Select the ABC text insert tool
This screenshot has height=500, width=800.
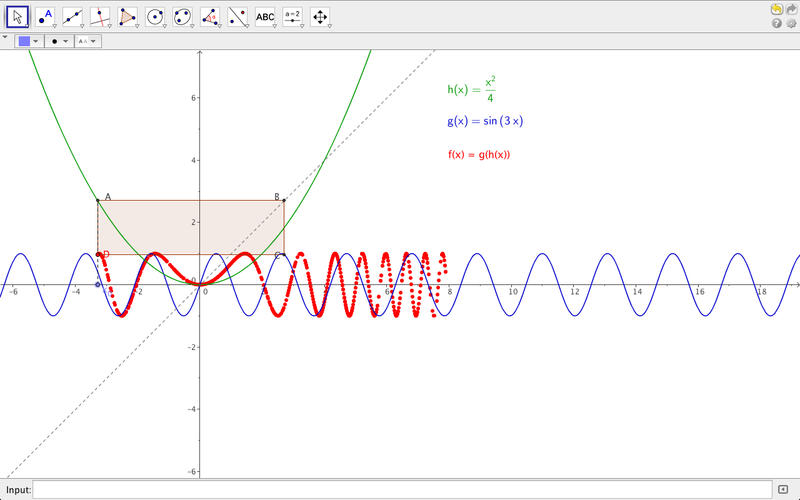265,16
